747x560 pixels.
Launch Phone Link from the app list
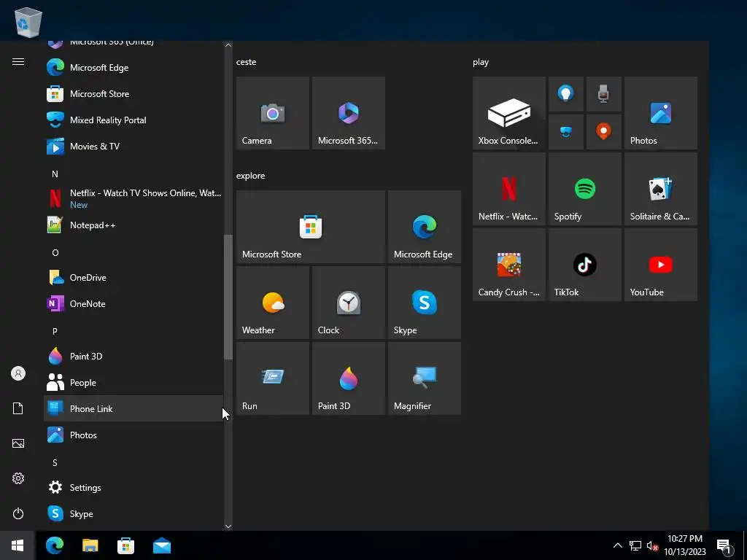point(133,408)
